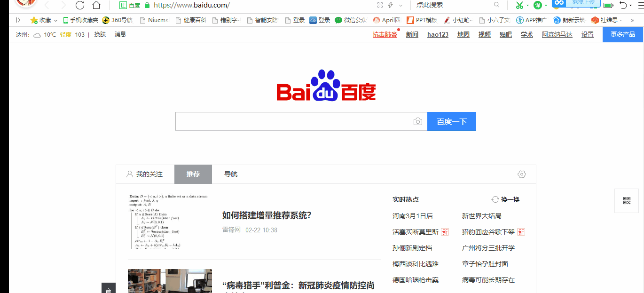Open the scissors screenshot tool

(x=519, y=5)
